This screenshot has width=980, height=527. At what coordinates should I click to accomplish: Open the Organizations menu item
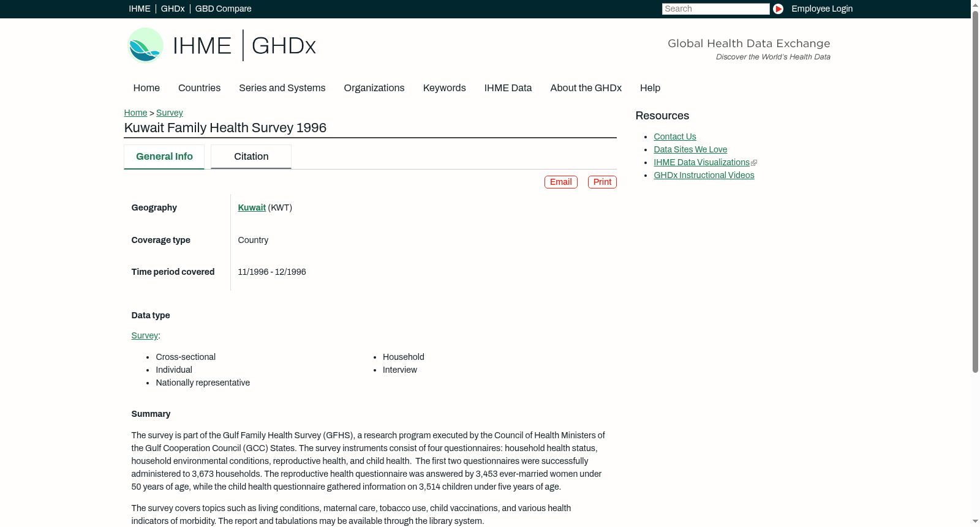pos(374,88)
